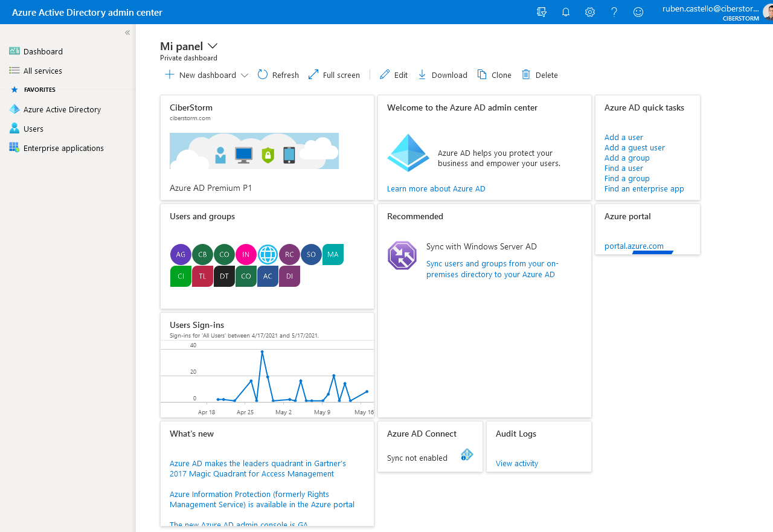Select the DI group avatar
Image resolution: width=773 pixels, height=532 pixels.
289,276
